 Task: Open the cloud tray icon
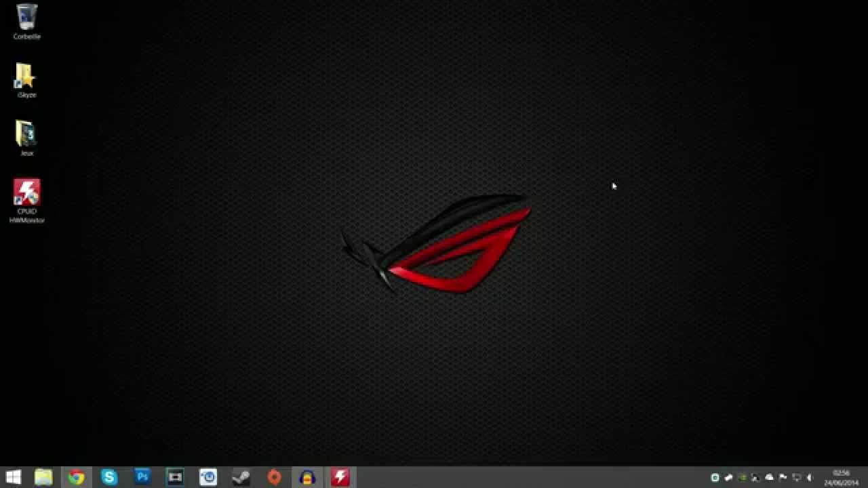[x=769, y=478]
